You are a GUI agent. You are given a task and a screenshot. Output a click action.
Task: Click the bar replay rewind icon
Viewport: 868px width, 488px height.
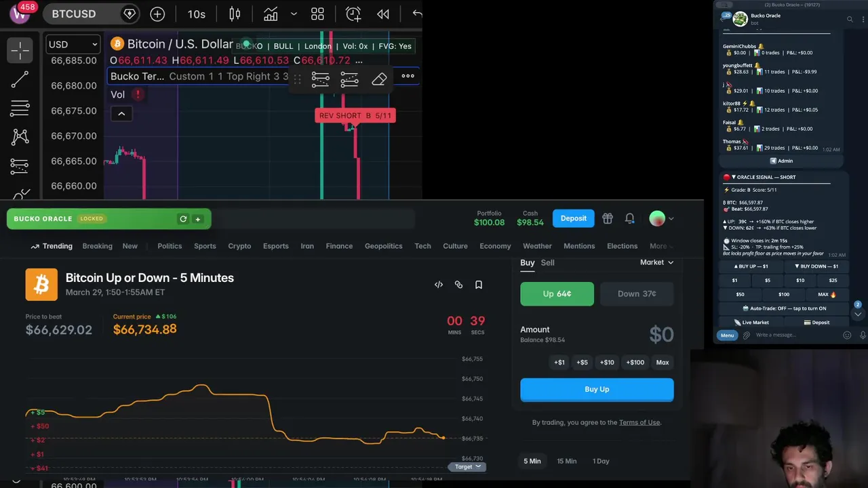(x=383, y=14)
